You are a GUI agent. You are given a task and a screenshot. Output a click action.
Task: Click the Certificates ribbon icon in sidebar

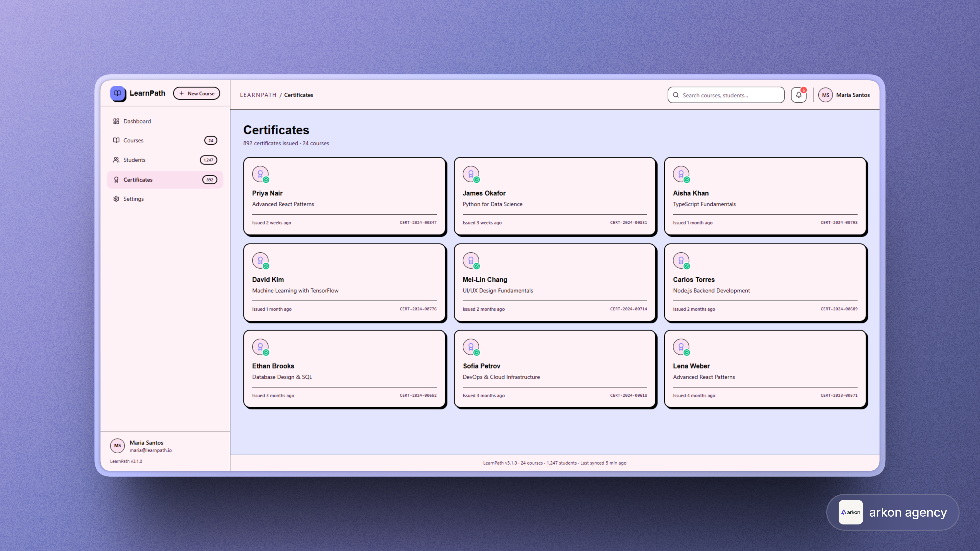coord(116,180)
